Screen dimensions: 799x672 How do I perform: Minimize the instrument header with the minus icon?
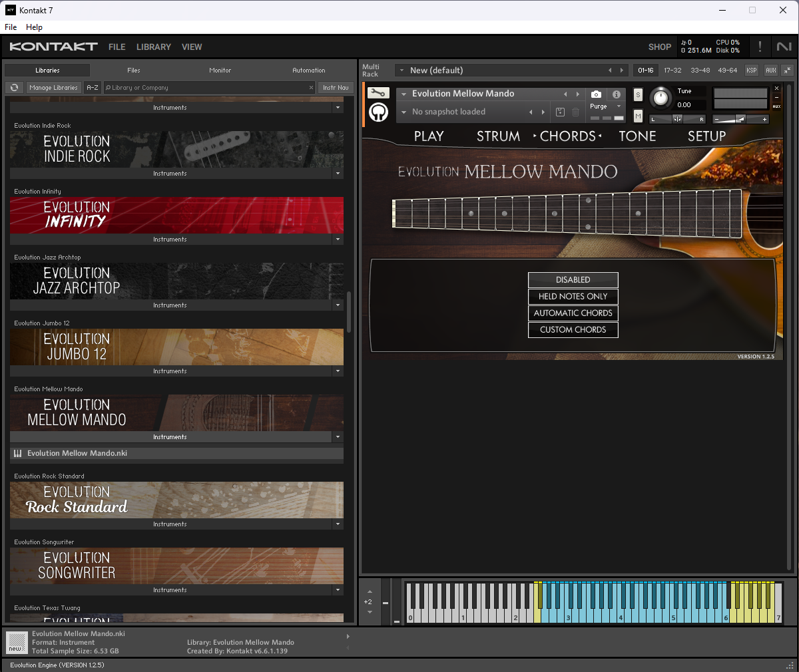click(776, 98)
